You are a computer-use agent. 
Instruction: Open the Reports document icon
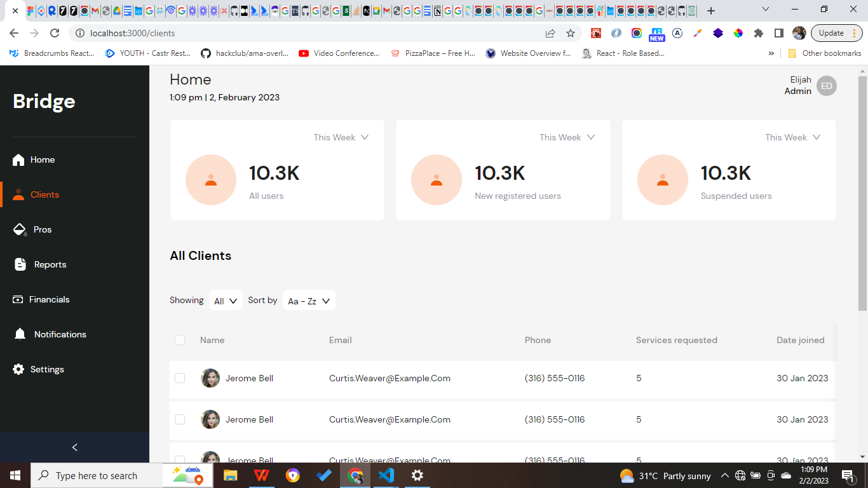pos(20,264)
